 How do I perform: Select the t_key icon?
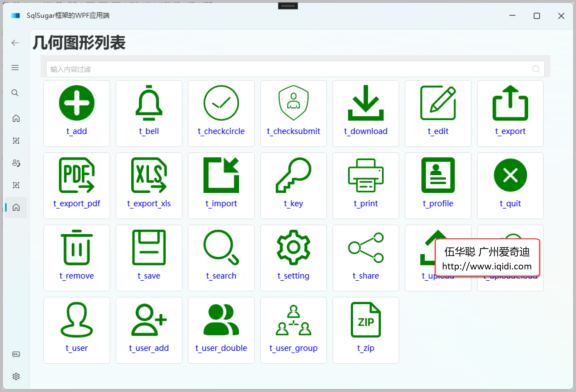point(293,175)
